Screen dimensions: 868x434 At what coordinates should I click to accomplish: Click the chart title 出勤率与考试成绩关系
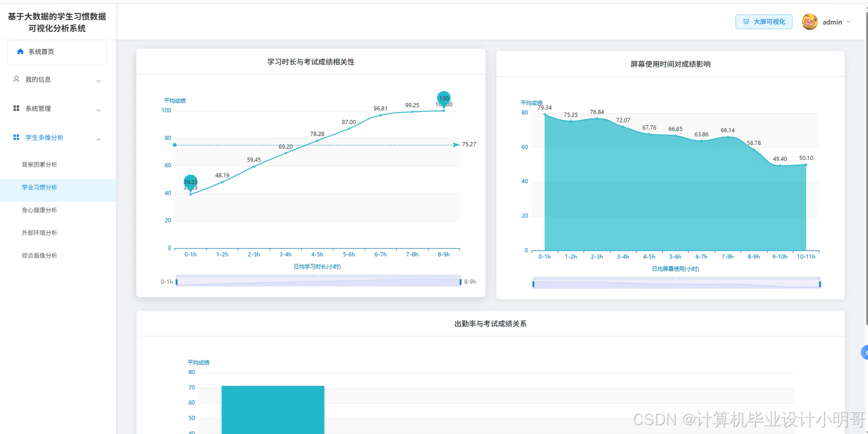pyautogui.click(x=490, y=324)
